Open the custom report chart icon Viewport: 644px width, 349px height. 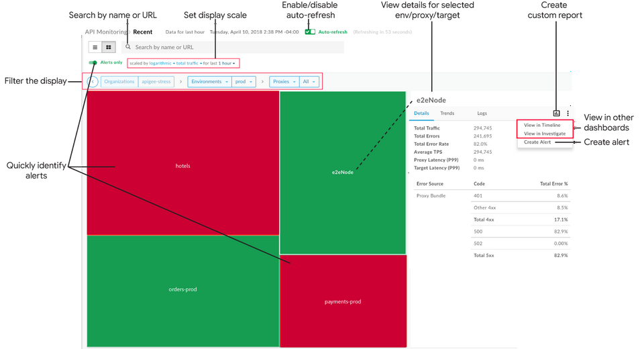pos(556,113)
